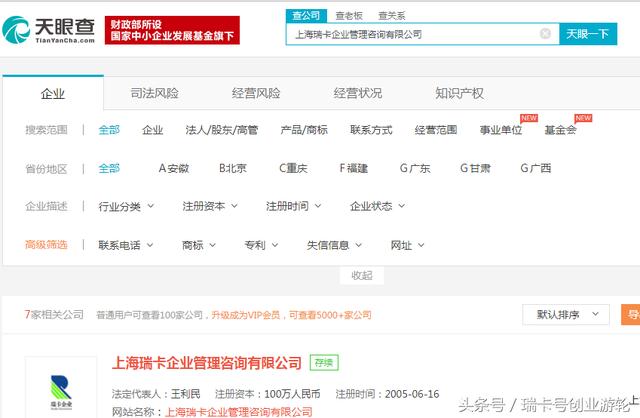
Task: Open the 联系电话 filter dropdown
Action: (x=126, y=245)
